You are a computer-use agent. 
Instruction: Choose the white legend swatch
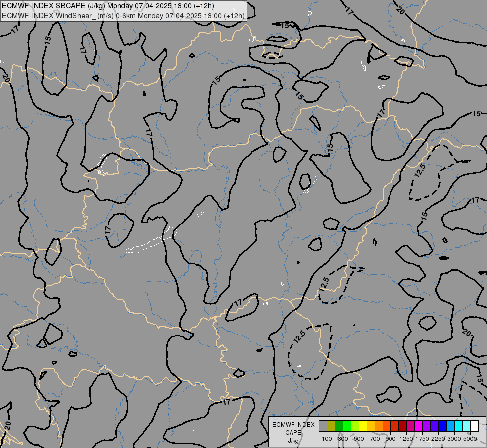(x=474, y=426)
